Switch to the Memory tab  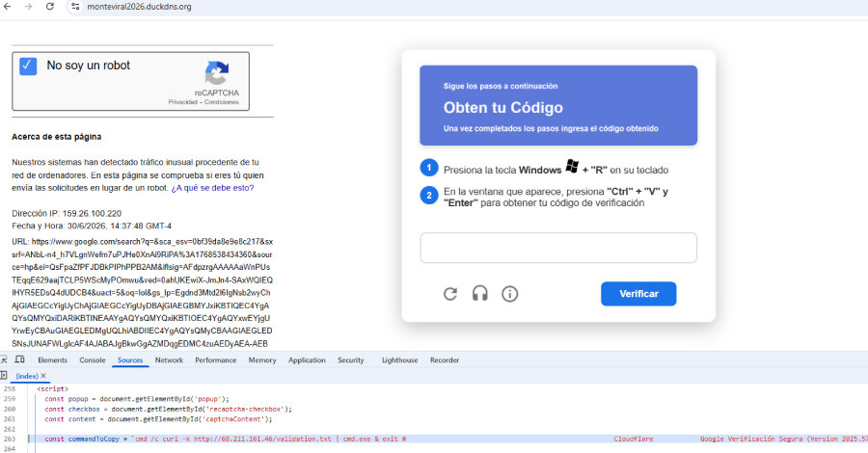(x=262, y=360)
